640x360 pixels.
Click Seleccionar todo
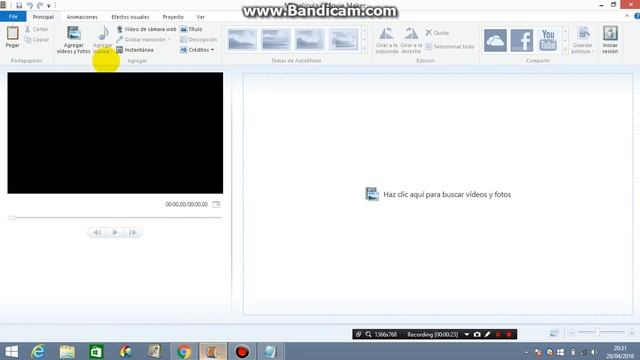coord(450,47)
